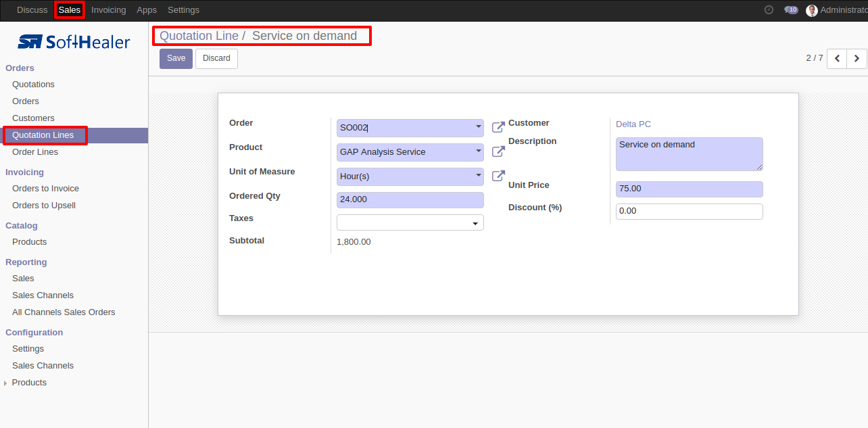Open the conversations icon with 10 badge
The width and height of the screenshot is (868, 428).
[791, 10]
